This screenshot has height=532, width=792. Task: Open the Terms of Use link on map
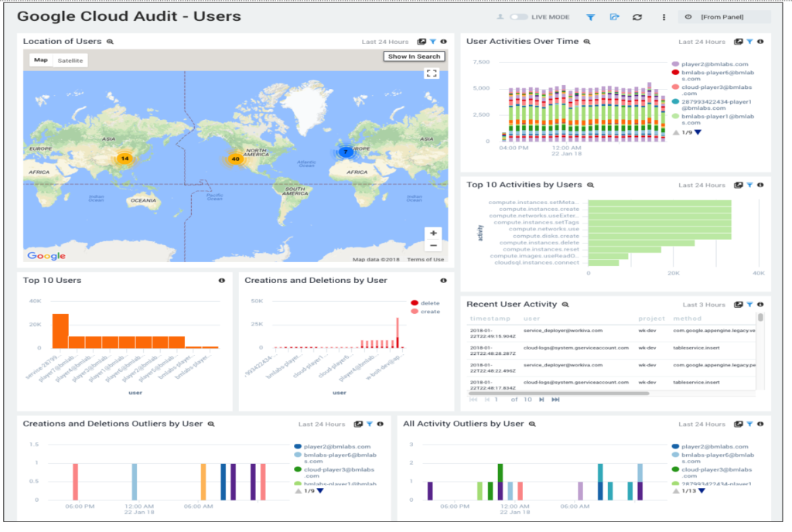coord(425,260)
